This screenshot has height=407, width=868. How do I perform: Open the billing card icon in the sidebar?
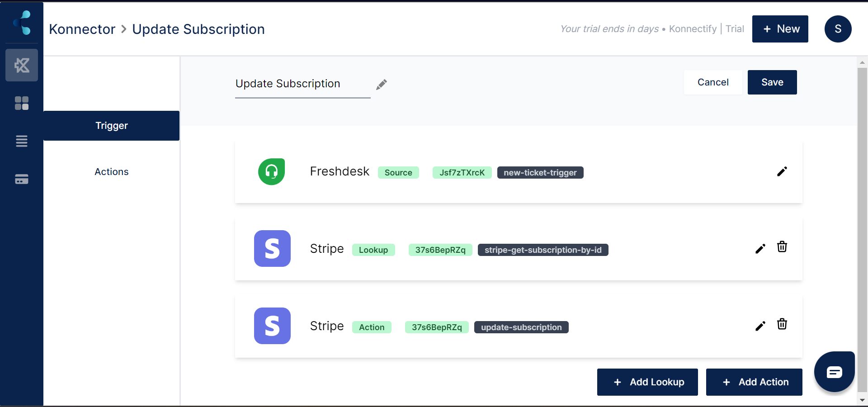pyautogui.click(x=21, y=179)
